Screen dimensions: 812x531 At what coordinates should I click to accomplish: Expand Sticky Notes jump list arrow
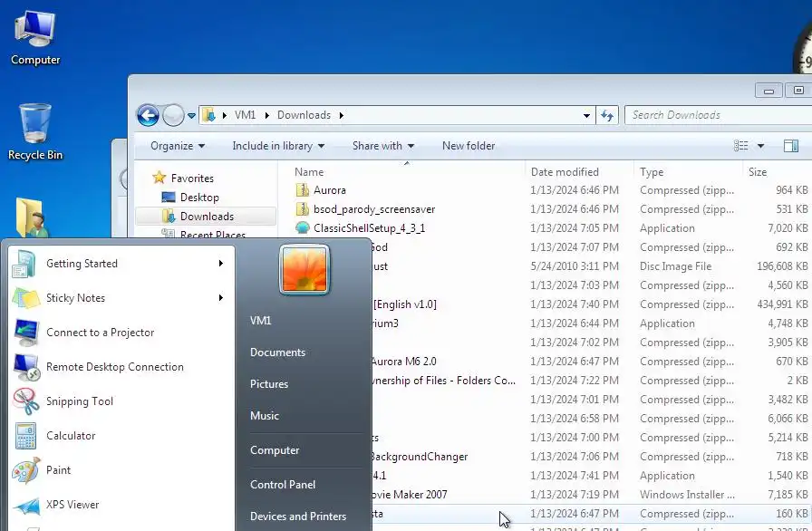[221, 297]
